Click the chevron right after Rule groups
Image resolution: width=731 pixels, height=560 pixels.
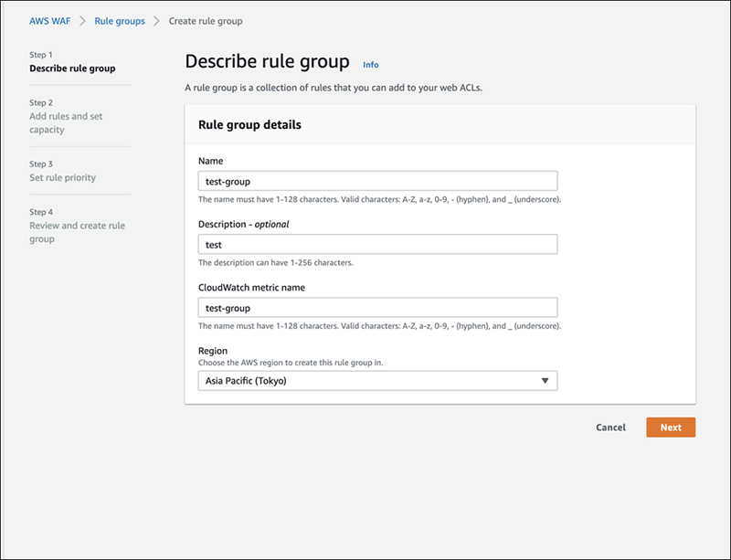[156, 20]
